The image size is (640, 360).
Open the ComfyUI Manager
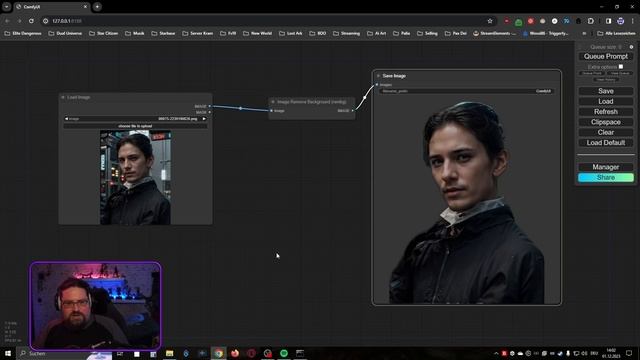click(606, 167)
